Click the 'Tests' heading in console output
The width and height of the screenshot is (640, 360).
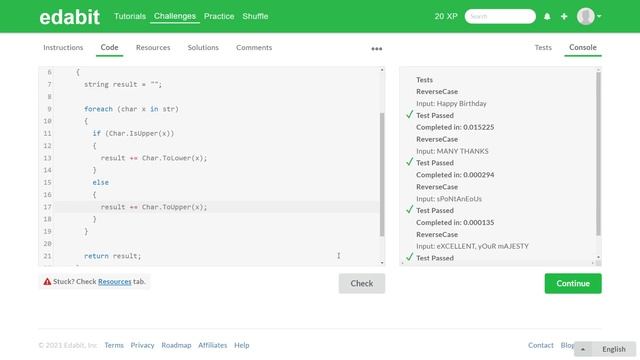pyautogui.click(x=424, y=80)
